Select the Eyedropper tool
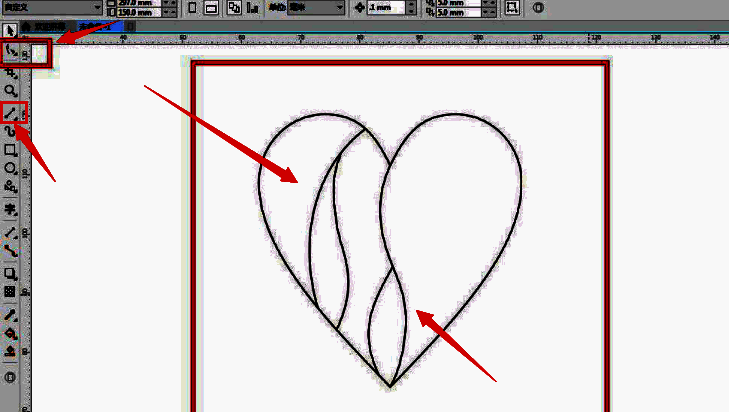Screen dimensions: 729x412 click(x=11, y=315)
